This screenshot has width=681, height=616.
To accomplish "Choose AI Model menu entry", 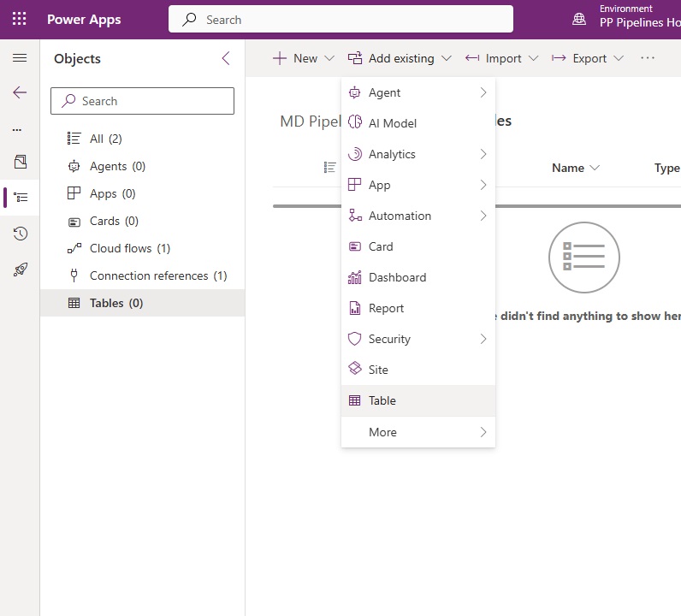I will click(418, 123).
